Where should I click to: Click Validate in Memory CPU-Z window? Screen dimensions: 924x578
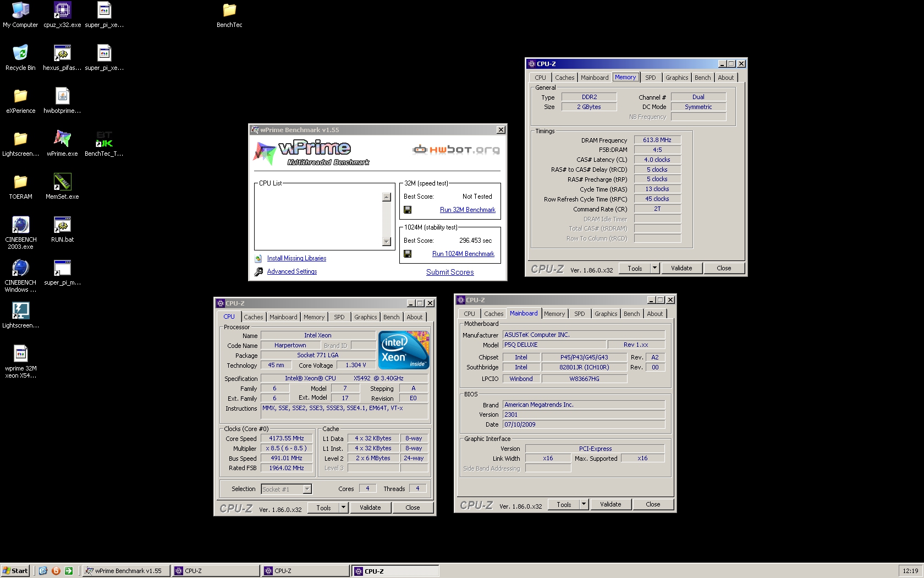pos(681,268)
